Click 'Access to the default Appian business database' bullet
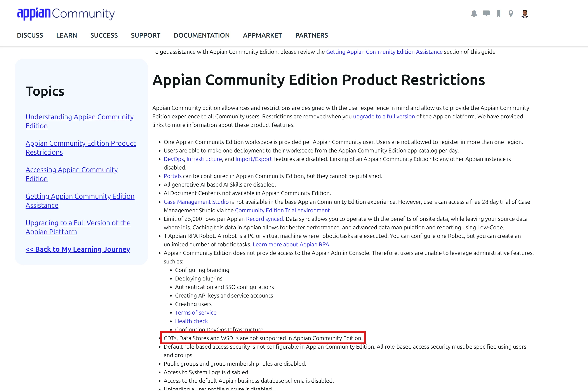Screen dimensions: 588x391 coord(249,381)
